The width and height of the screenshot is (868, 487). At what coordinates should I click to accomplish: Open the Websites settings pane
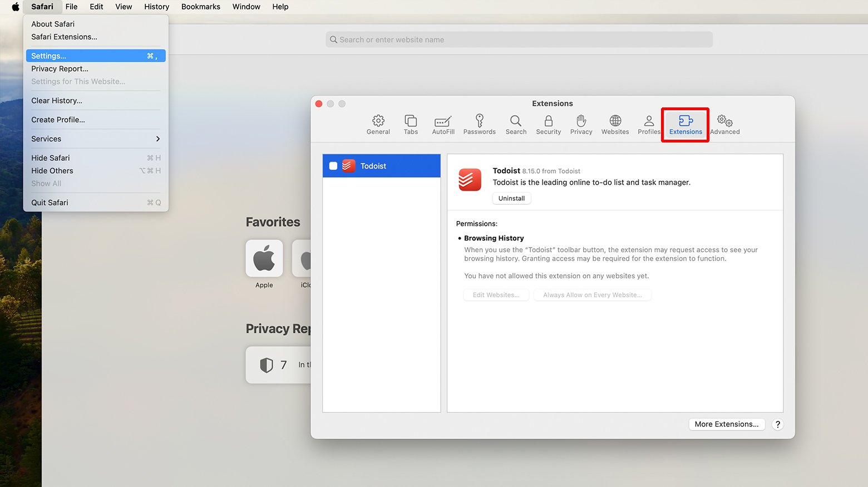pyautogui.click(x=615, y=124)
